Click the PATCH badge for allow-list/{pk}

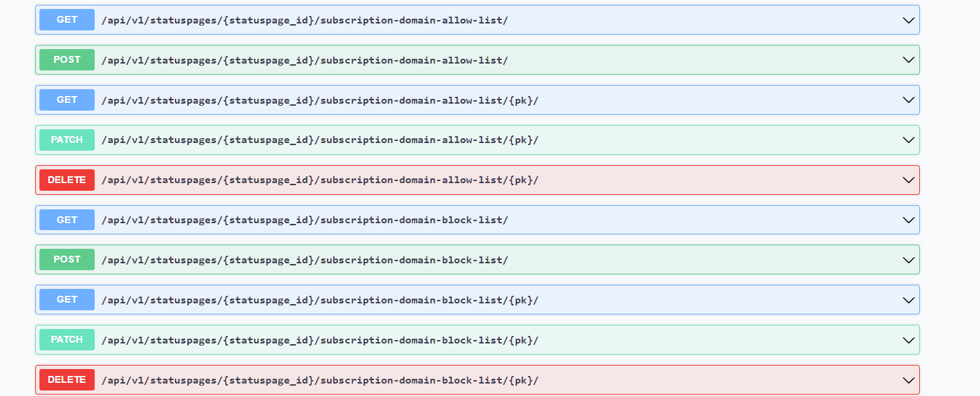[67, 140]
